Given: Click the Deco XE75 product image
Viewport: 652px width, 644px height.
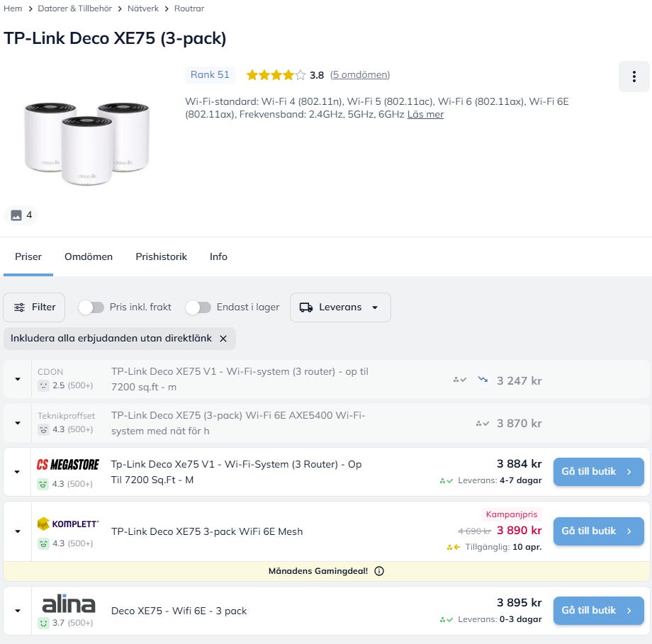Looking at the screenshot, I should (86, 137).
